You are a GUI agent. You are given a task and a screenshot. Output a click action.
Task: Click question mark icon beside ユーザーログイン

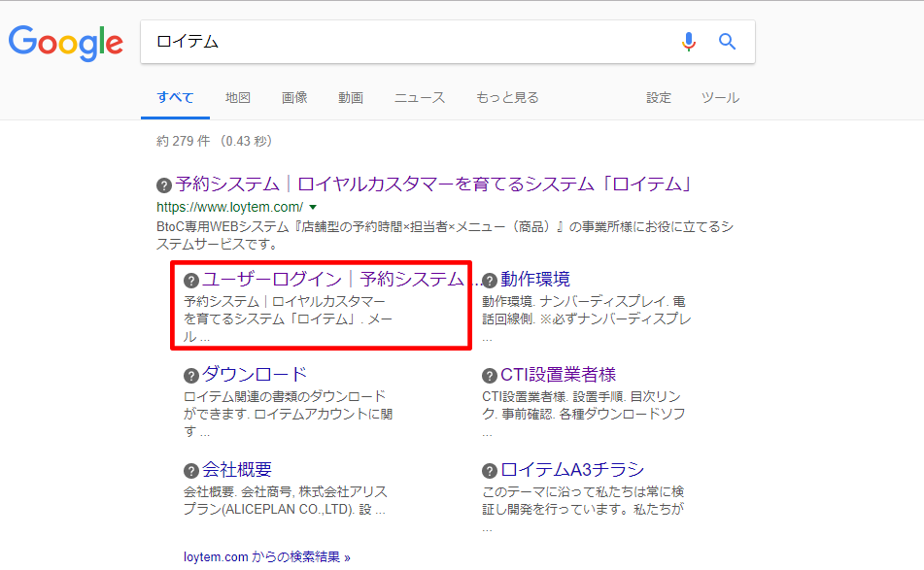tap(191, 281)
